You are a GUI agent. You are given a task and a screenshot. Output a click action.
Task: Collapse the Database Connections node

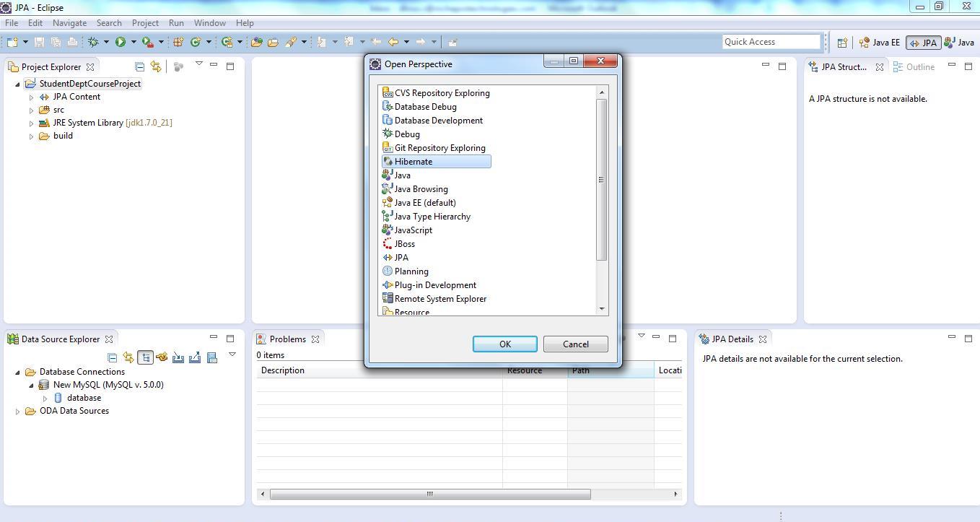pyautogui.click(x=17, y=372)
